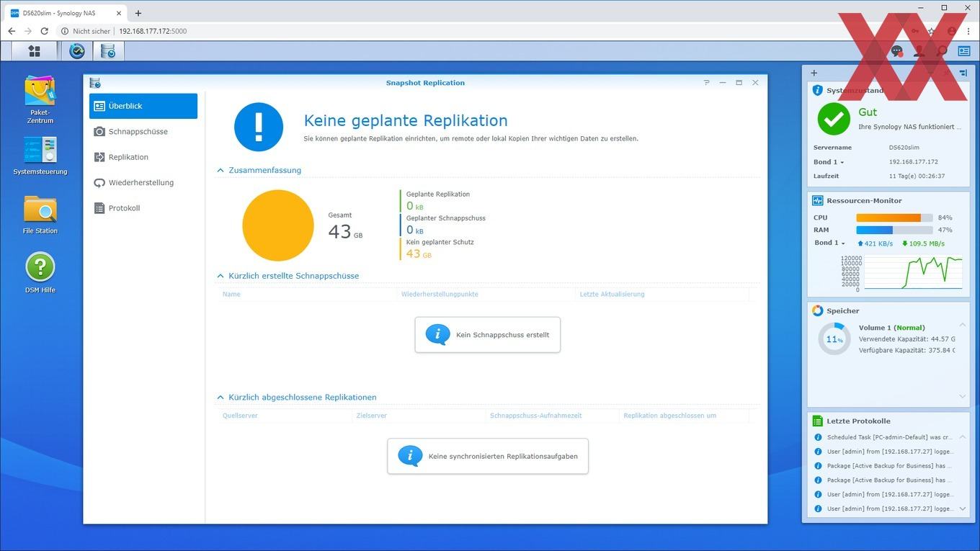Open Paket-Zentrum desktop icon
The height and width of the screenshot is (551, 980).
(40, 100)
